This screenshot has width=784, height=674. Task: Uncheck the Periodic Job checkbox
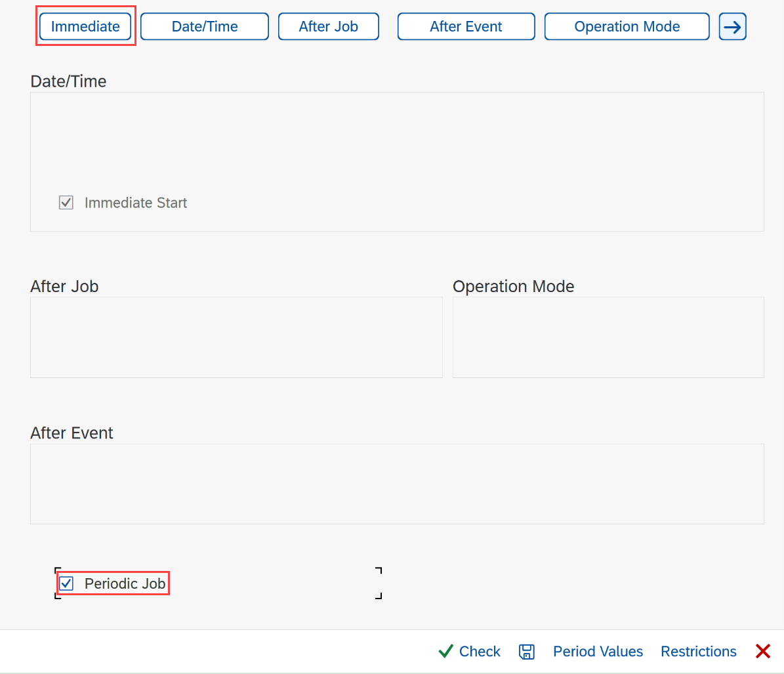pos(66,583)
